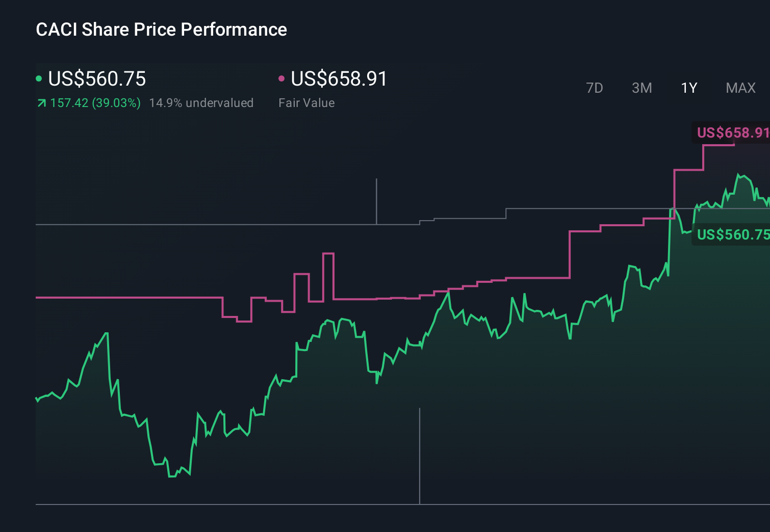Toggle the Fair Value series visibility
770x532 pixels.
[338, 79]
